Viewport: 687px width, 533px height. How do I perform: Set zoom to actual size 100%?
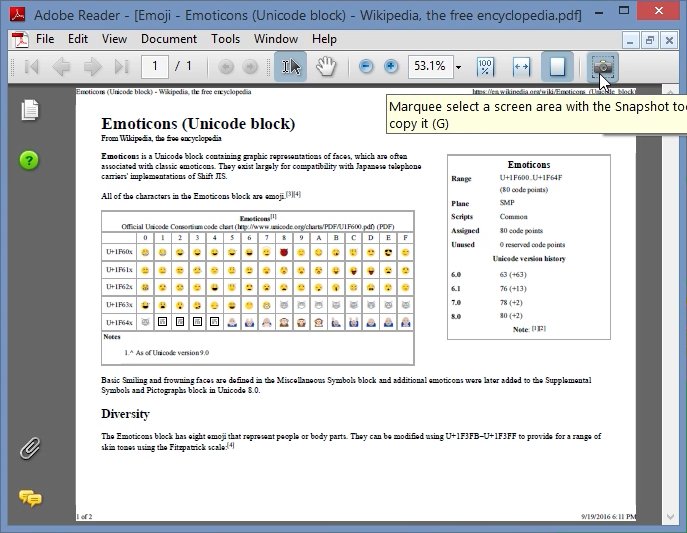485,67
